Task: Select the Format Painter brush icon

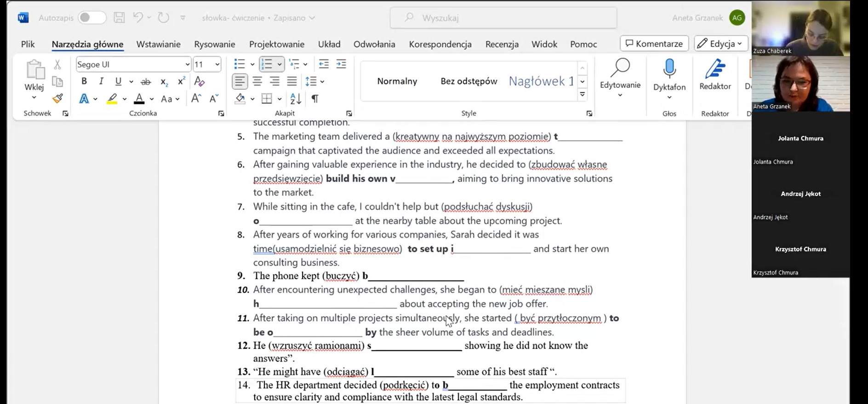Action: (57, 98)
